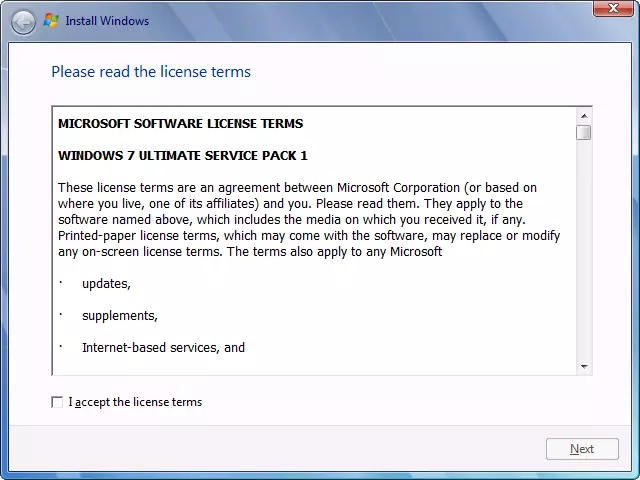Click the 'updates,' bullet item

(x=106, y=284)
